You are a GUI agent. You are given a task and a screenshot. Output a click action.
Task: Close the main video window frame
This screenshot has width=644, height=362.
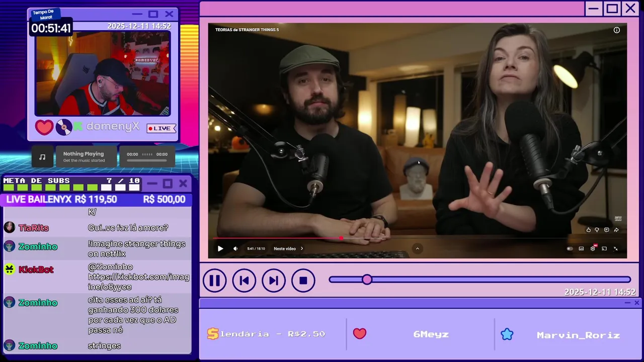pyautogui.click(x=630, y=9)
